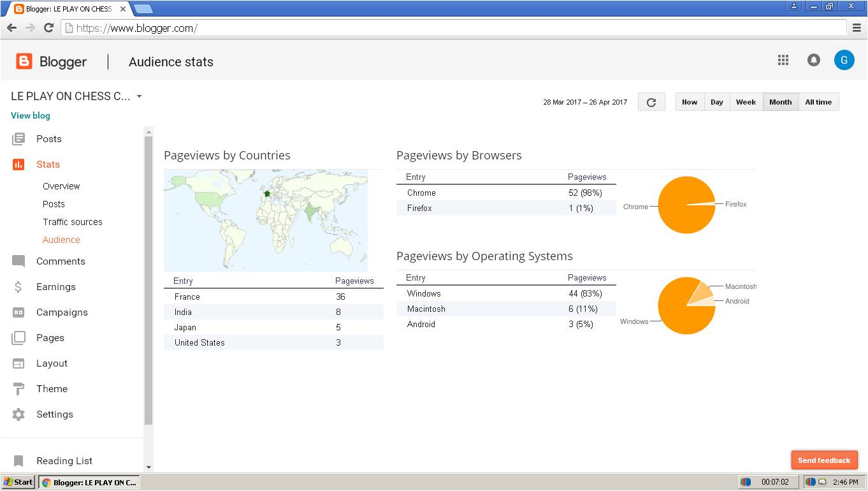This screenshot has height=491, width=868.
Task: Open the Overview stats page
Action: coord(61,186)
